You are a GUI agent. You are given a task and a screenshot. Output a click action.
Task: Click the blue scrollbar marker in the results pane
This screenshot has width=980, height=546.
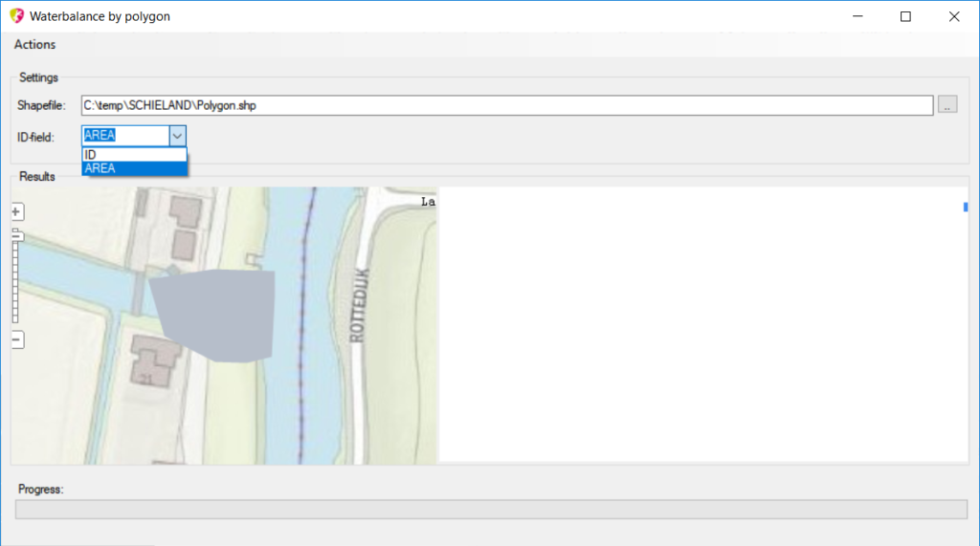(966, 207)
